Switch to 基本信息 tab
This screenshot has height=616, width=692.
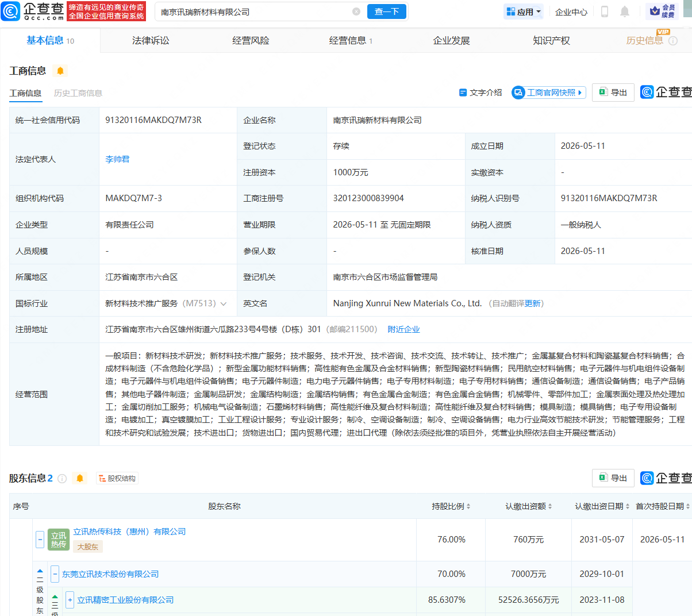tap(50, 40)
